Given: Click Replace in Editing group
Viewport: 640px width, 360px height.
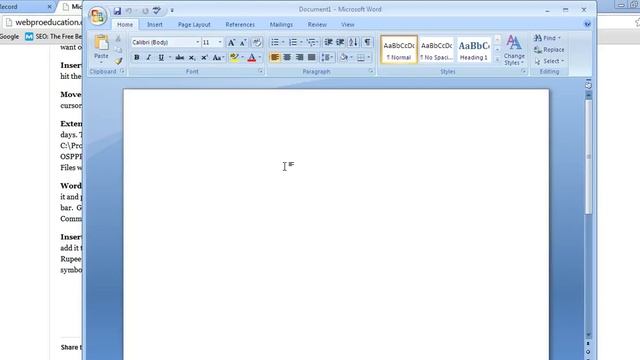Looking at the screenshot, I should coord(549,49).
